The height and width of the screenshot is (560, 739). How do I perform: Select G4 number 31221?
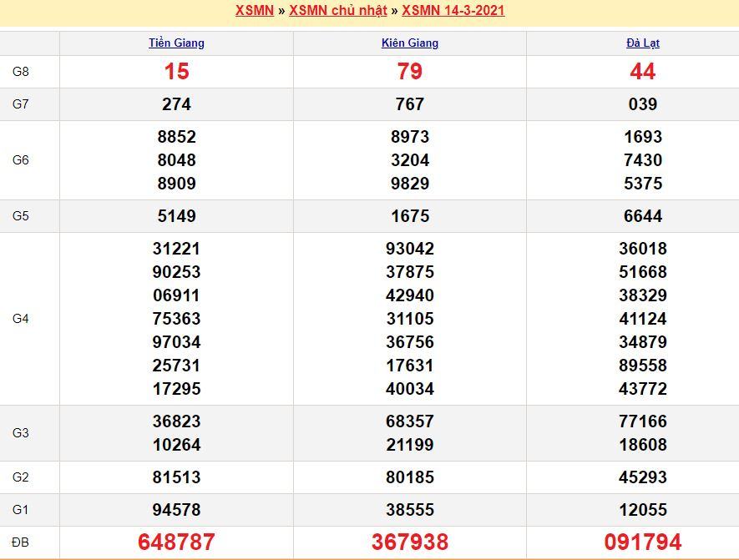point(177,249)
